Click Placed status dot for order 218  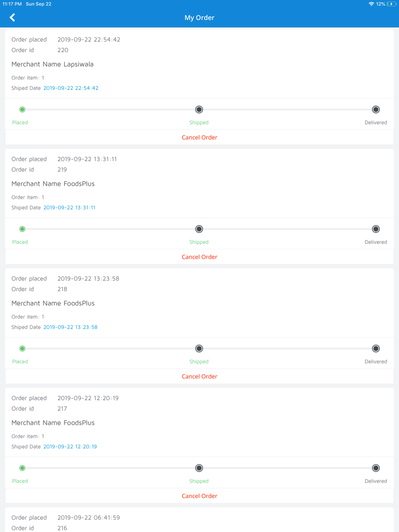point(22,349)
